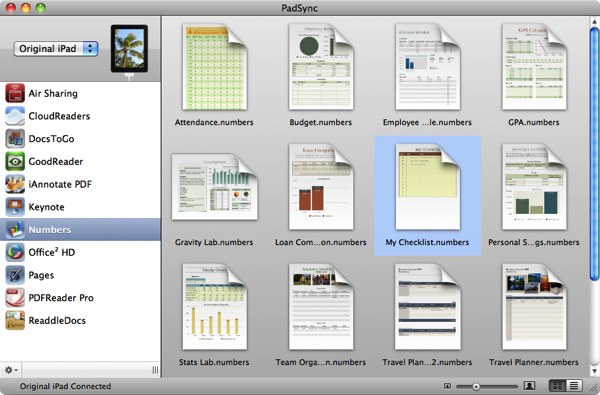
Task: Select the iAnnotate PDF icon
Action: point(15,184)
